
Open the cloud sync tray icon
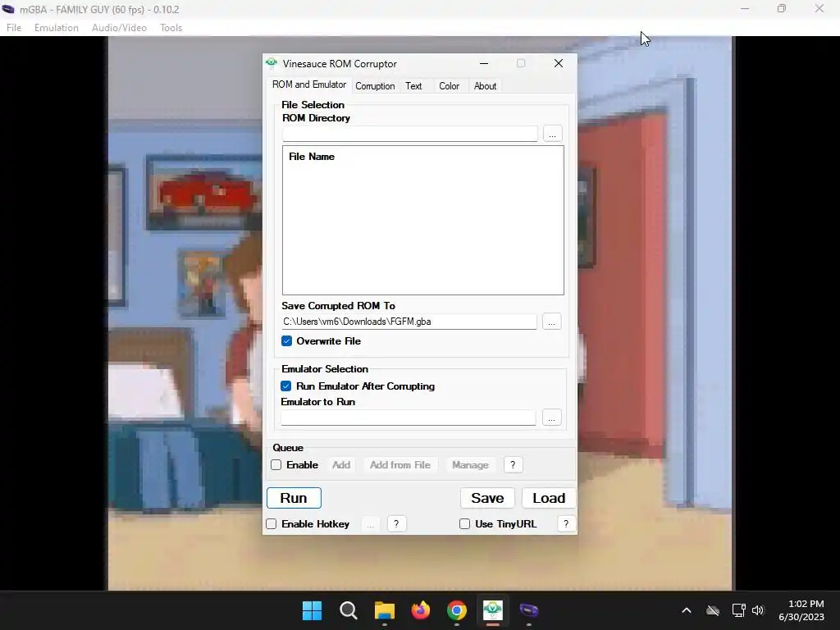[x=713, y=610]
